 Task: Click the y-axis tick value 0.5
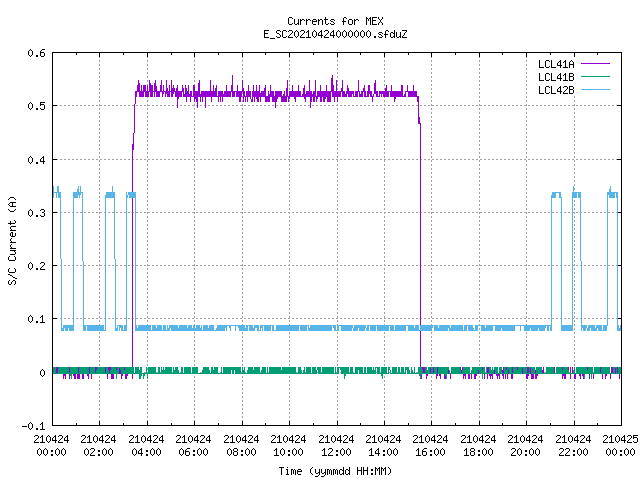pyautogui.click(x=36, y=106)
